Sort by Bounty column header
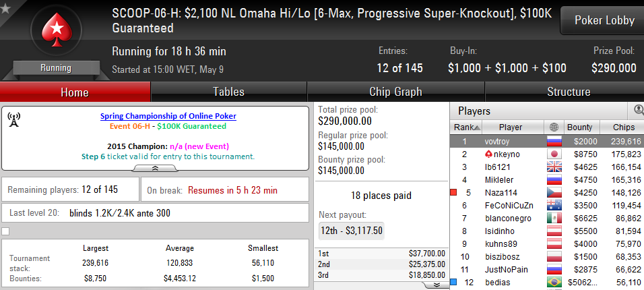 (583, 127)
